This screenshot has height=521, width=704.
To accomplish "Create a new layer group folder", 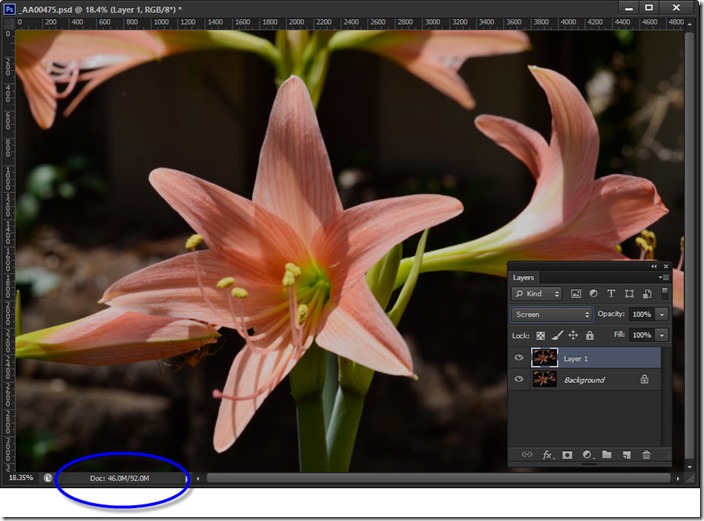I will (607, 455).
